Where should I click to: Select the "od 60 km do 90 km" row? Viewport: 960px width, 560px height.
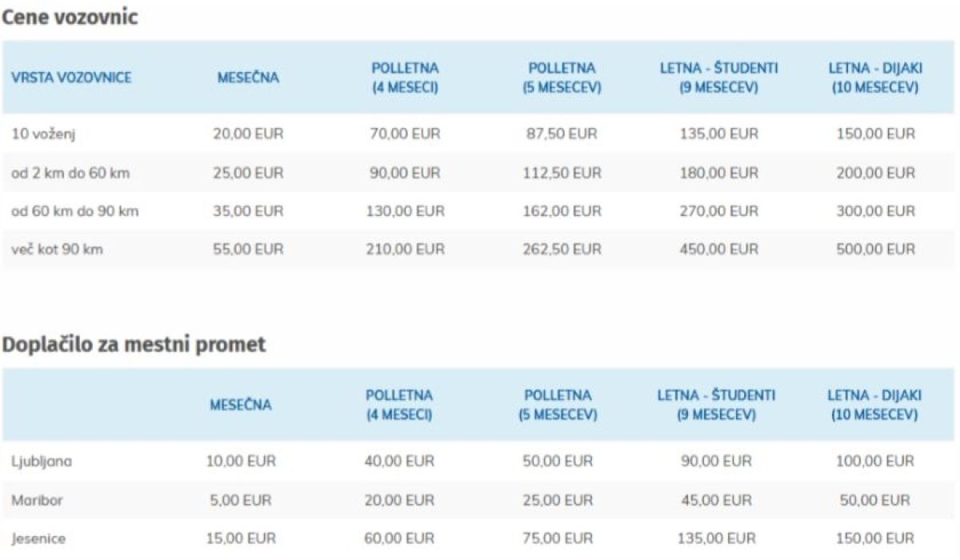pos(75,211)
